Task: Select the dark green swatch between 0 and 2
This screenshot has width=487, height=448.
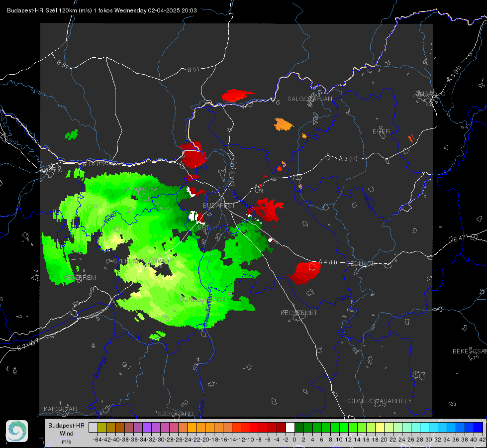Action: [299, 427]
